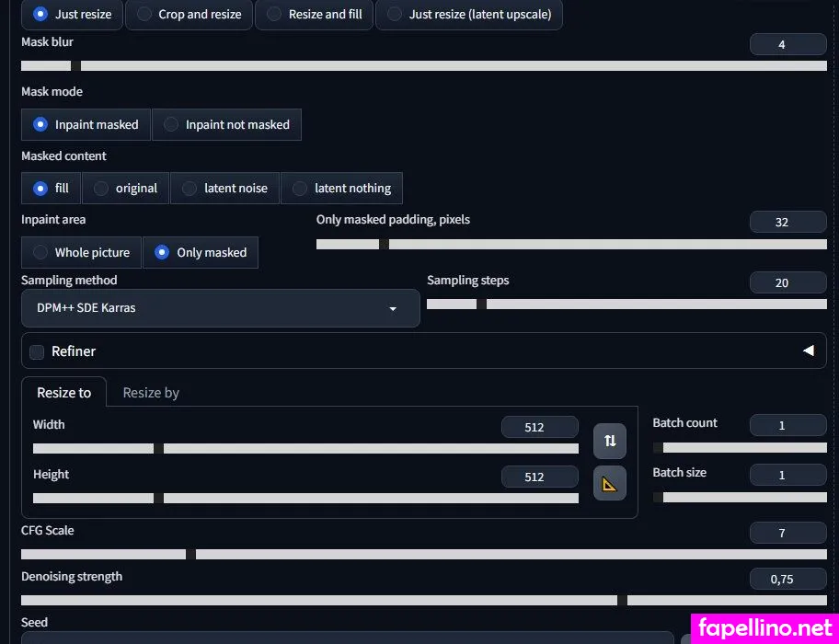Choose latent noise masked content

pos(224,189)
